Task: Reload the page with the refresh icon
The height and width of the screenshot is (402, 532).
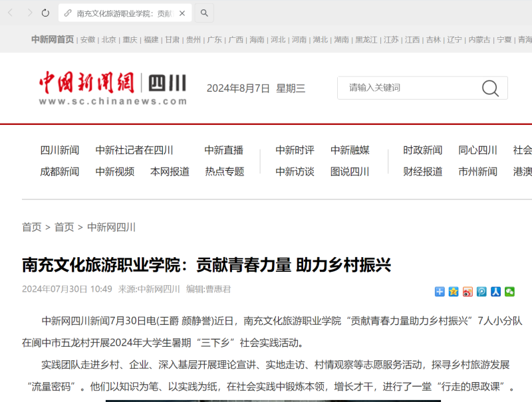Action: (45, 13)
